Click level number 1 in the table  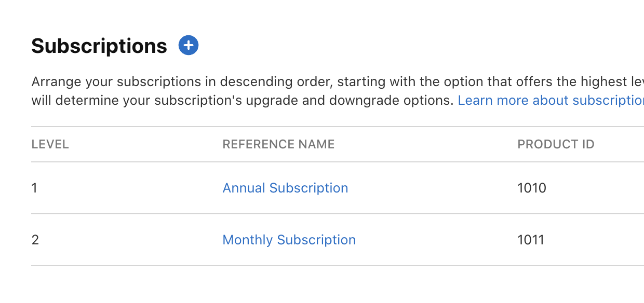coord(34,188)
